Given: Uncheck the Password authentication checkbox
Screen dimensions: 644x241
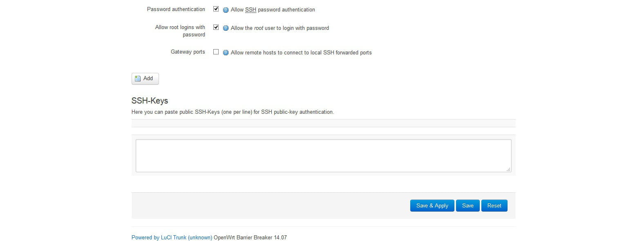Looking at the screenshot, I should tap(216, 9).
